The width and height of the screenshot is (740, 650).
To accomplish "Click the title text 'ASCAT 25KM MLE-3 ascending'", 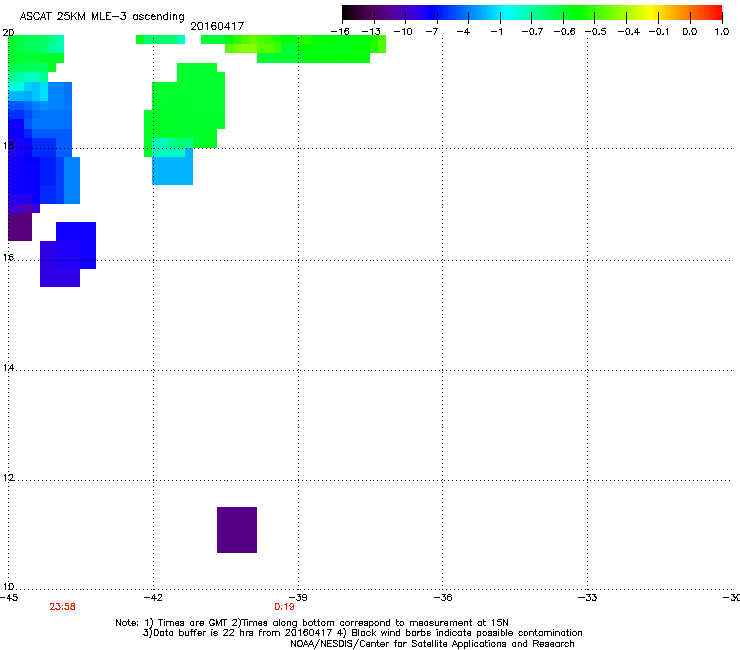I will 102,17.
